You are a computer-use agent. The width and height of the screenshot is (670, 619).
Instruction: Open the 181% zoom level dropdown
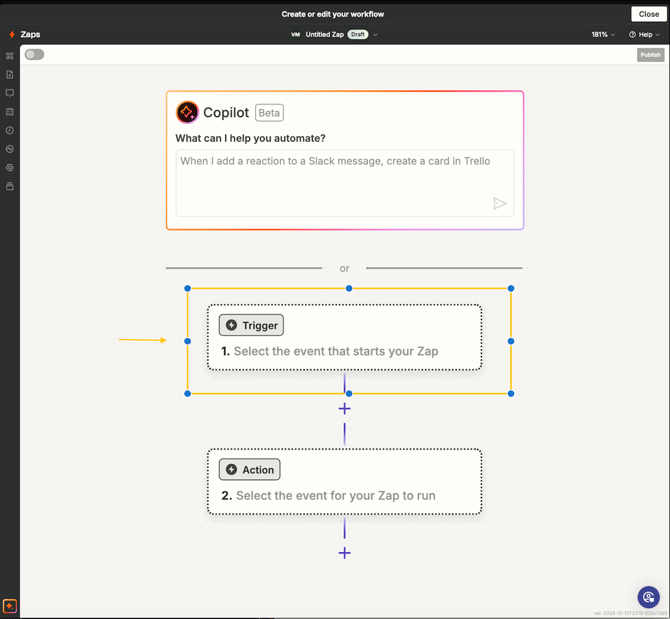[x=603, y=35]
